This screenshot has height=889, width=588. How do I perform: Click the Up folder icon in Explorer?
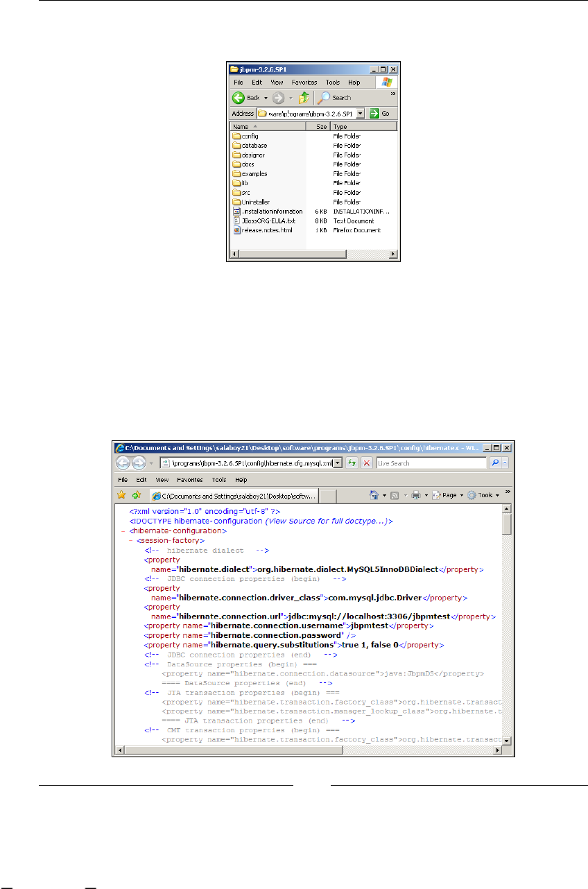point(303,98)
